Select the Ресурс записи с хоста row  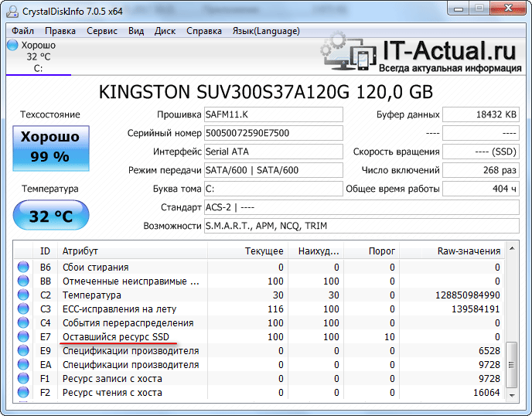click(259, 378)
